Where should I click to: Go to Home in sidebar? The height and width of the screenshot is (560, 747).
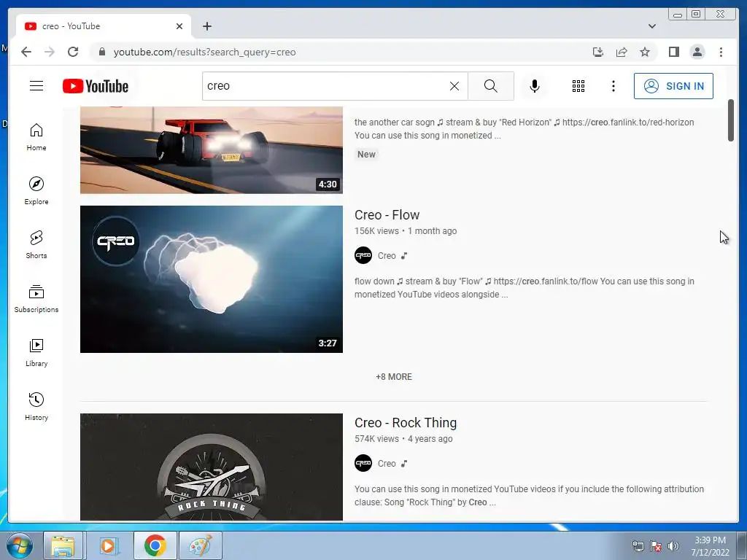click(36, 137)
